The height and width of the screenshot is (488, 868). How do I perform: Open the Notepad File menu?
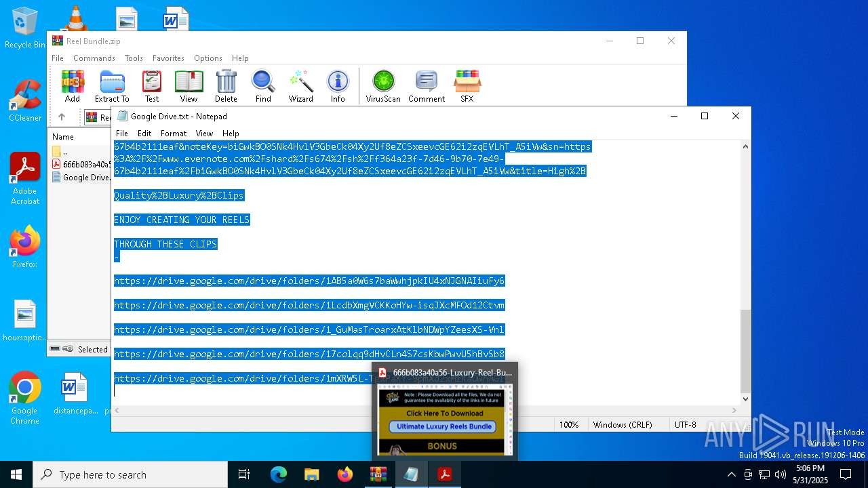(x=122, y=134)
